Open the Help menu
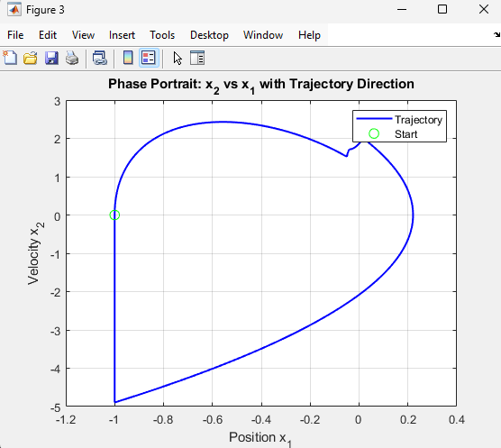This screenshot has width=501, height=448. tap(309, 35)
